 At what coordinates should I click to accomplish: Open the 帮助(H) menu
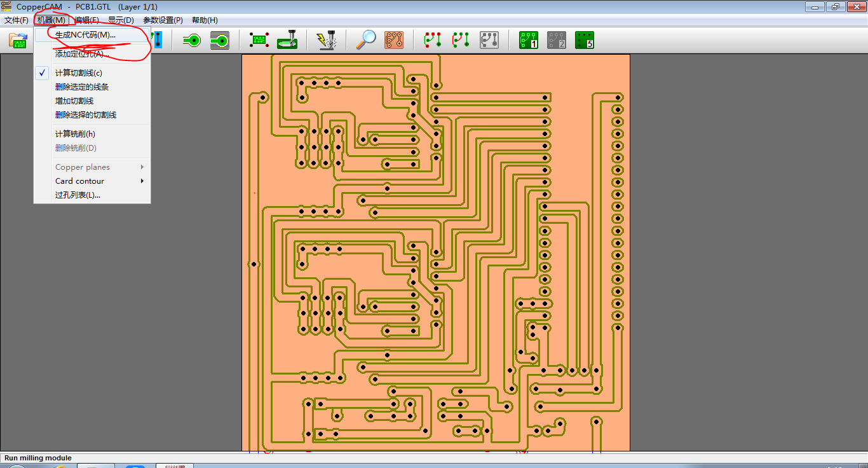[x=205, y=20]
